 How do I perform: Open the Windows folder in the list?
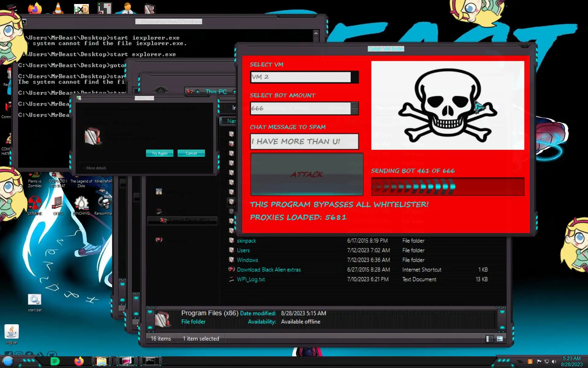[x=247, y=260]
